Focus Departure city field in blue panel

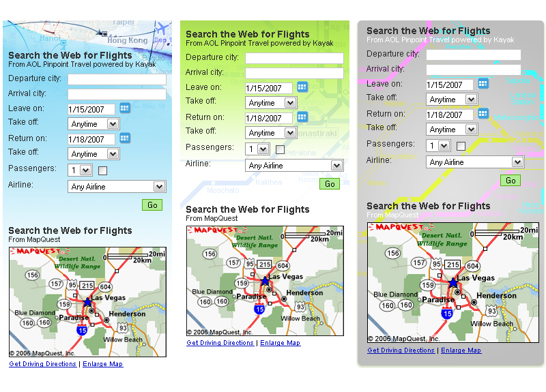pyautogui.click(x=117, y=79)
